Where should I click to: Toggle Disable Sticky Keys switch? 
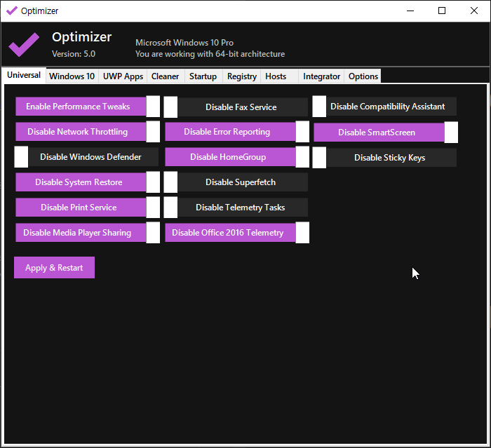(x=384, y=158)
